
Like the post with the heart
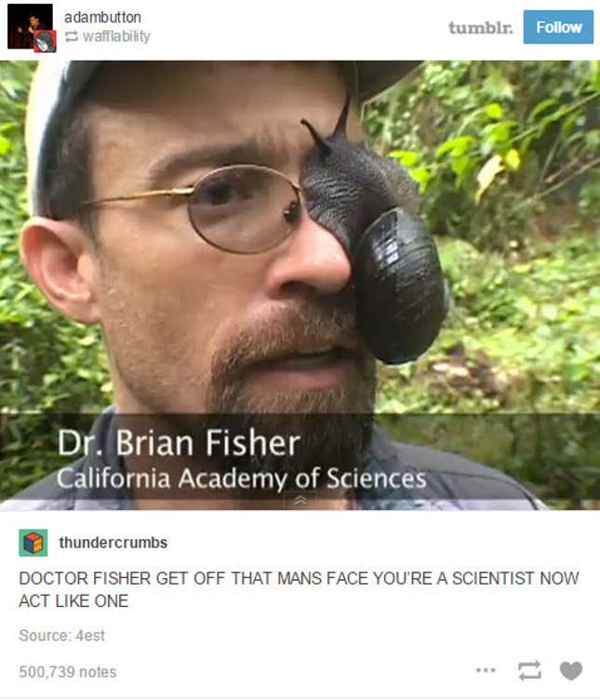[x=571, y=670]
